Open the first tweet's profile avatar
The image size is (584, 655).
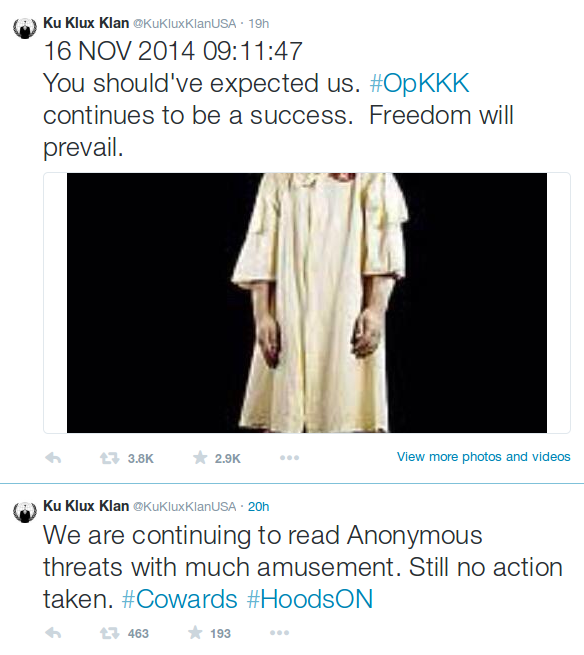click(25, 28)
